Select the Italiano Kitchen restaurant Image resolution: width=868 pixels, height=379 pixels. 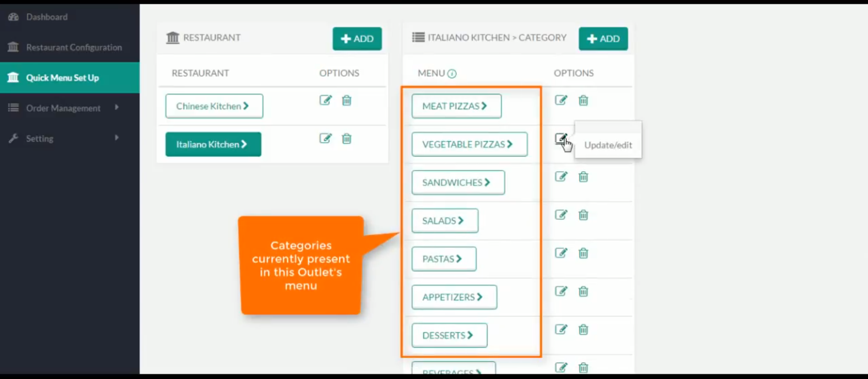(x=213, y=144)
